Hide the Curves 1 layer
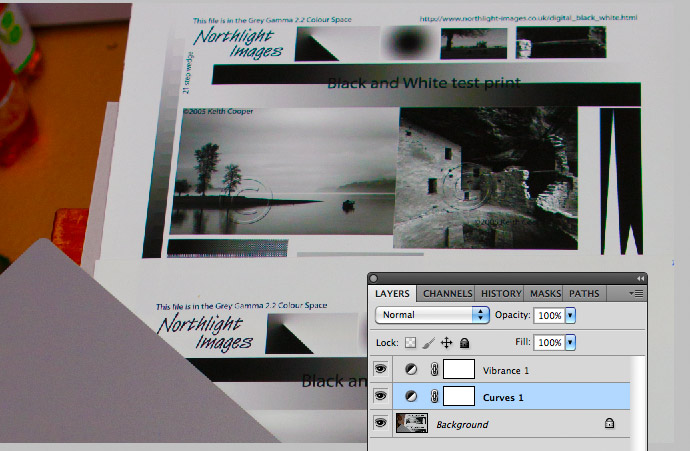Screen dimensions: 690x451 coord(381,396)
